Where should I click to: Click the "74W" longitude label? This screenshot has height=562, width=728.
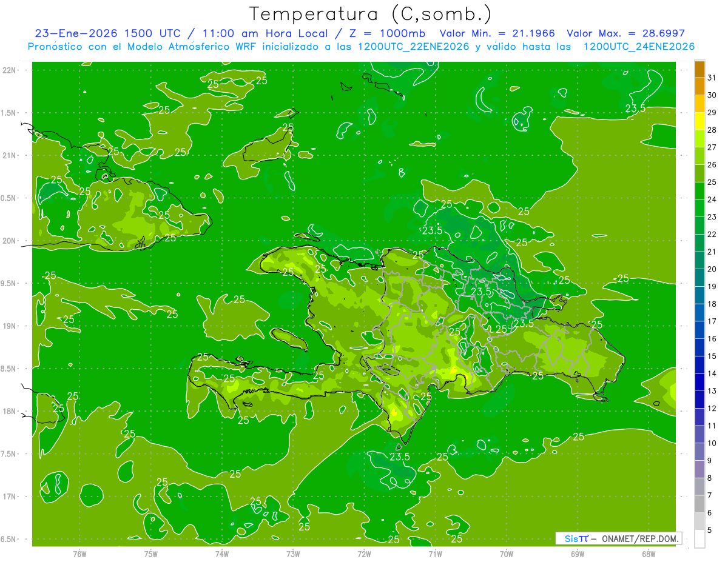[221, 554]
